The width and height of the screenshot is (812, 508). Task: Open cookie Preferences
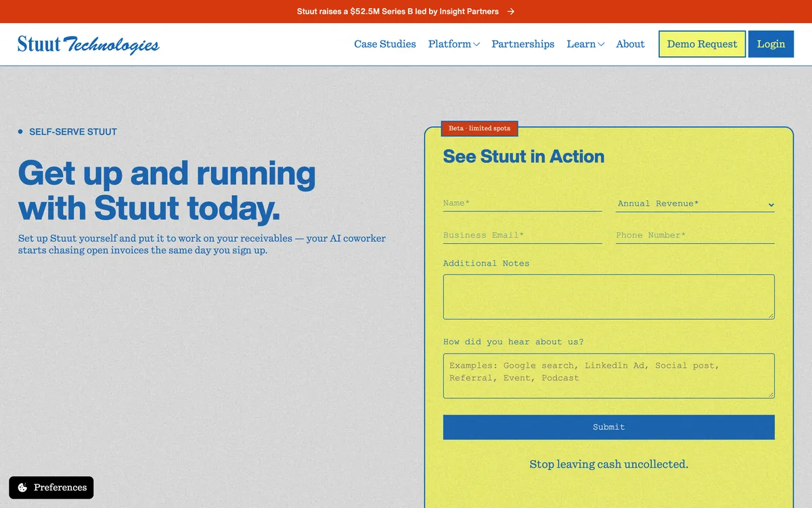(x=51, y=488)
